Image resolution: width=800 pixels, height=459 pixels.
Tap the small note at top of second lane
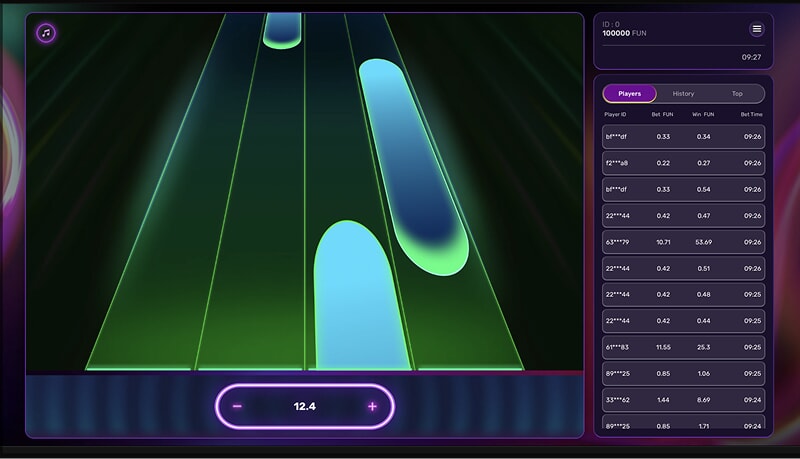click(282, 31)
